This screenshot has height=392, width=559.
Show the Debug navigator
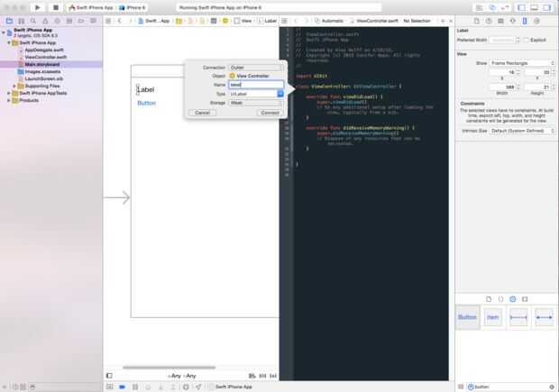point(69,21)
